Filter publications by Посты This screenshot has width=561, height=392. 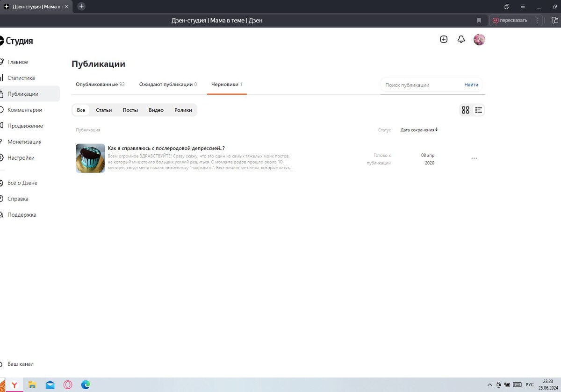[130, 110]
